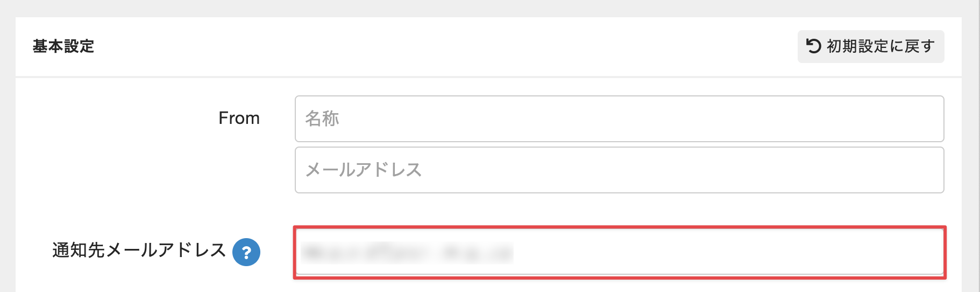Click the second From field for sender email
980x292 pixels.
pyautogui.click(x=619, y=170)
